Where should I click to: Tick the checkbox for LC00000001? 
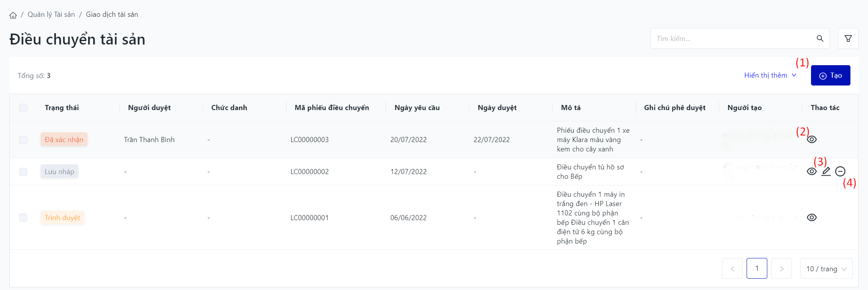tap(23, 217)
